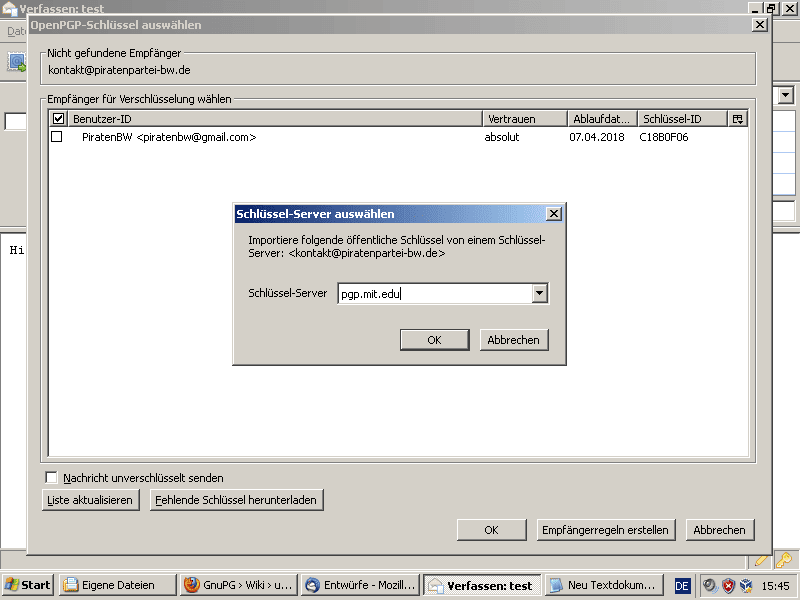800x600 pixels.
Task: Click into the pgp.mit.edu server field
Action: [x=435, y=293]
